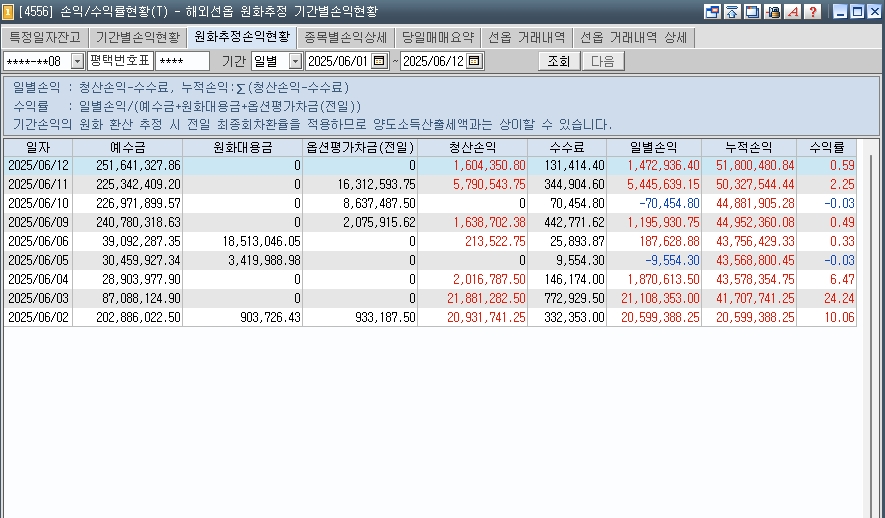Select the 2025/06/02 date cell
885x518 pixels.
click(x=38, y=317)
